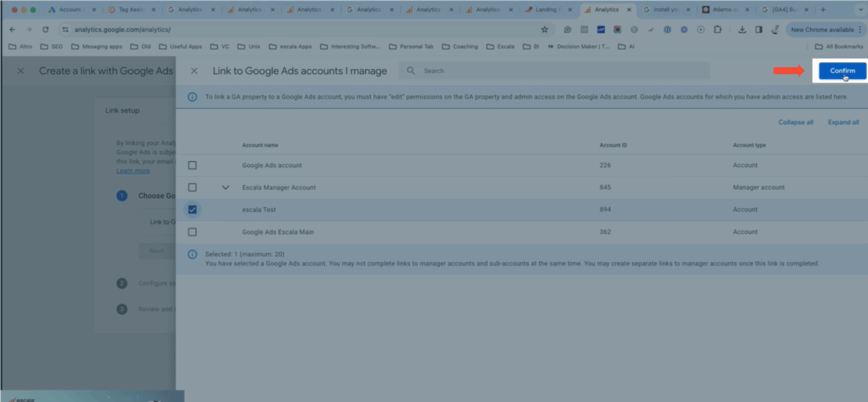Click the Google Ads Escala Main name
This screenshot has height=402, width=868.
pos(278,232)
